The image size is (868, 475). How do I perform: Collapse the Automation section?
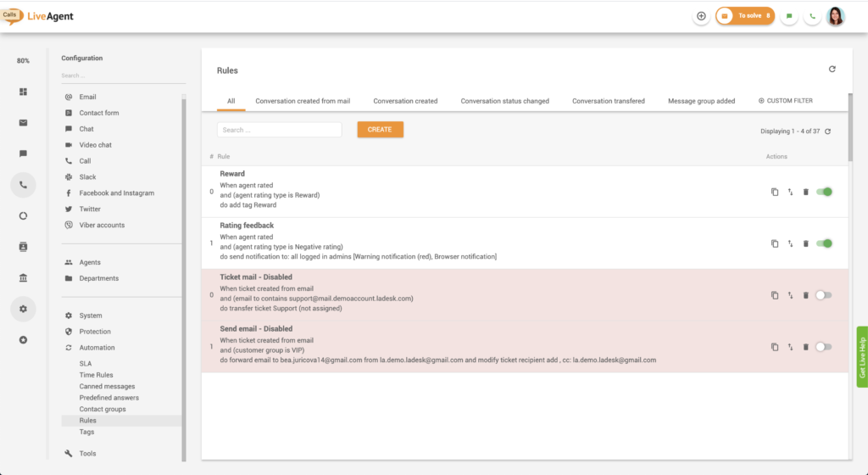tap(97, 348)
